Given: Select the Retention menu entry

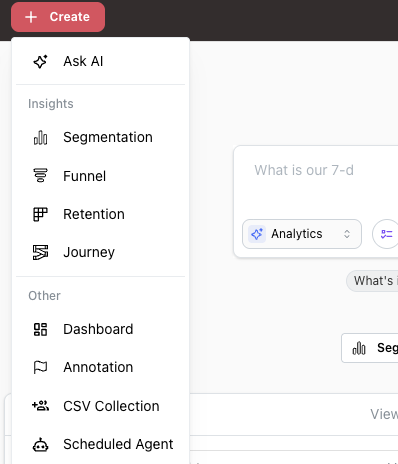Looking at the screenshot, I should click(100, 214).
